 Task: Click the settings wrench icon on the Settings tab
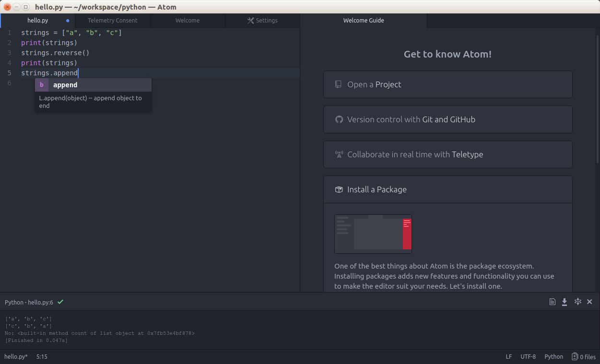point(250,21)
